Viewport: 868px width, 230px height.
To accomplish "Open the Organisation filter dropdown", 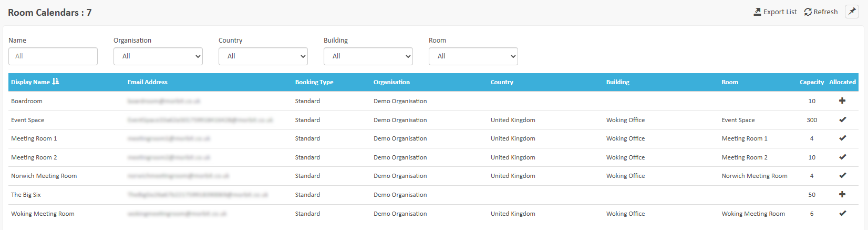I will pyautogui.click(x=158, y=56).
